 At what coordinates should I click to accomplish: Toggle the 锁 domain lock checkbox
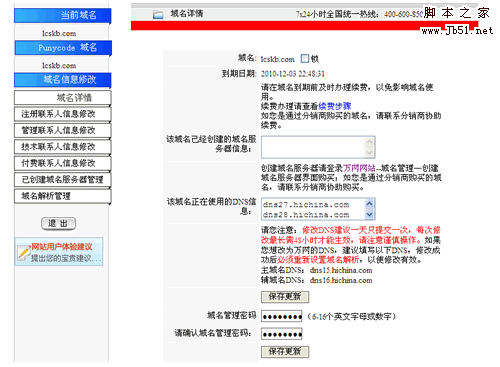click(305, 59)
